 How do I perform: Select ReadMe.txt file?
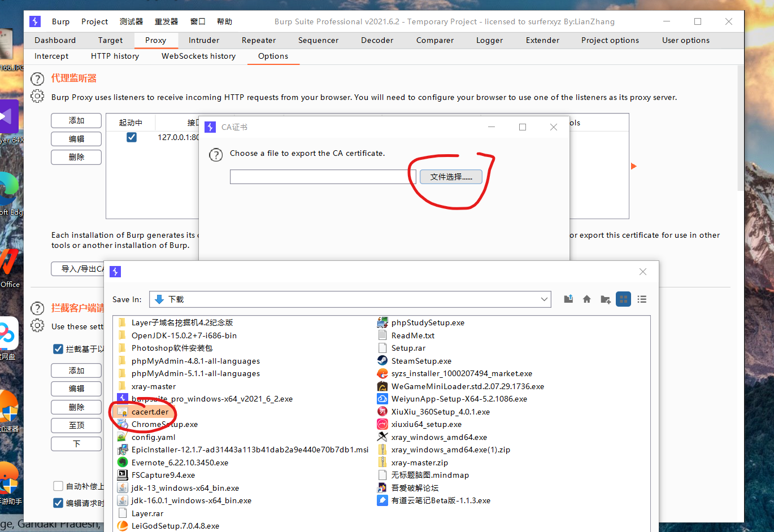(412, 335)
